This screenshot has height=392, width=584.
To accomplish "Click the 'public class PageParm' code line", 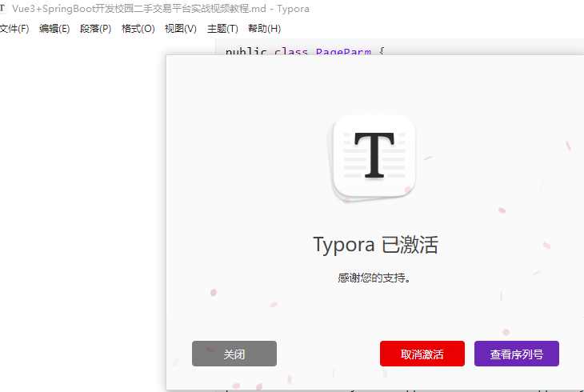I will [304, 51].
